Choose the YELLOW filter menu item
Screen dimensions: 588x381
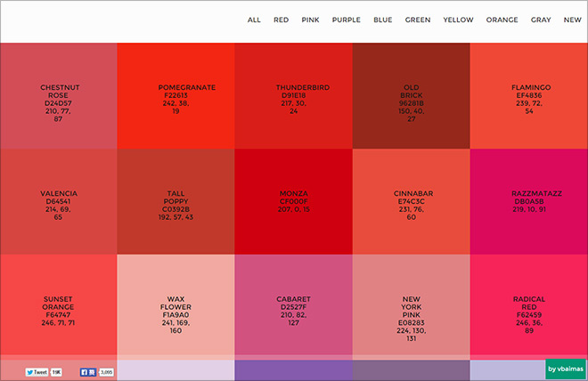(x=458, y=20)
